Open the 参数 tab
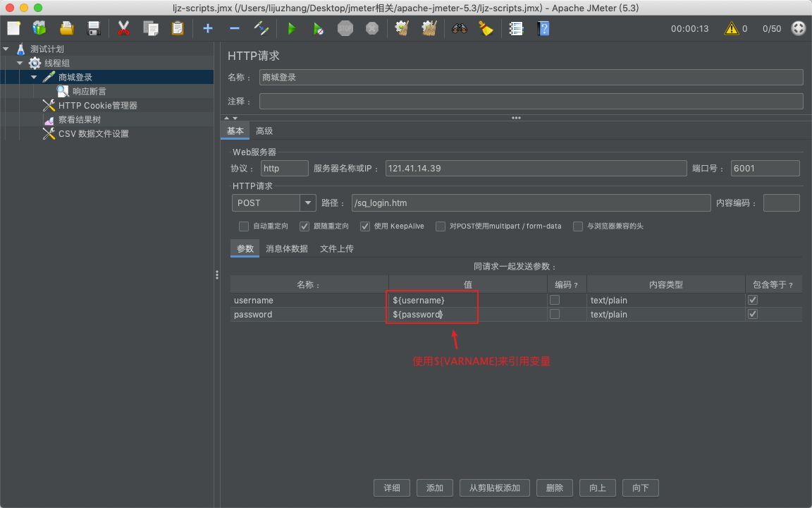 pyautogui.click(x=245, y=249)
